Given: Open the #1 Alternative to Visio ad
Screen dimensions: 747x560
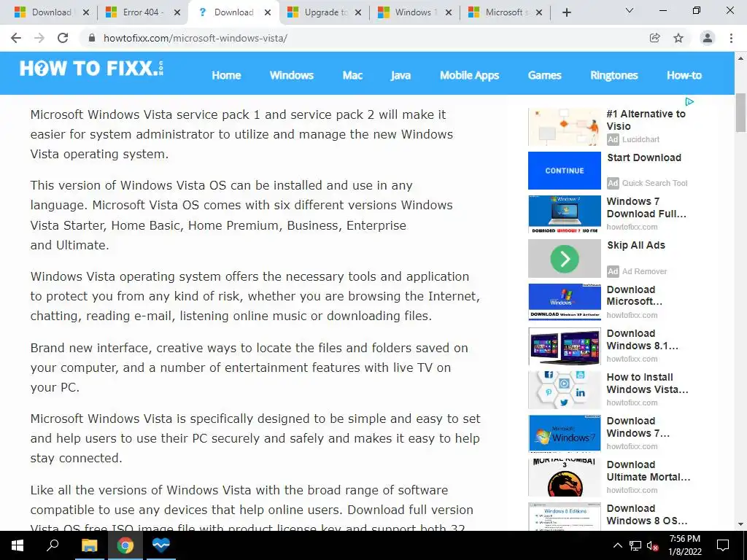Looking at the screenshot, I should (x=646, y=120).
